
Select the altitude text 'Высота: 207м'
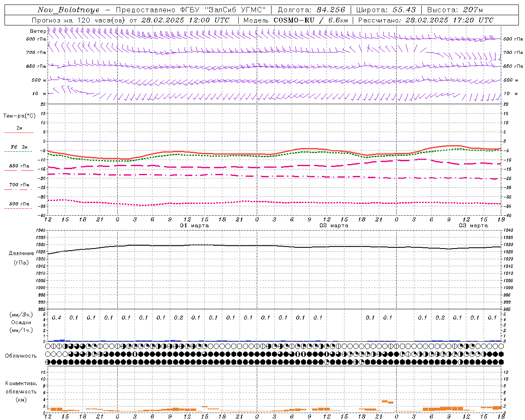[455, 10]
